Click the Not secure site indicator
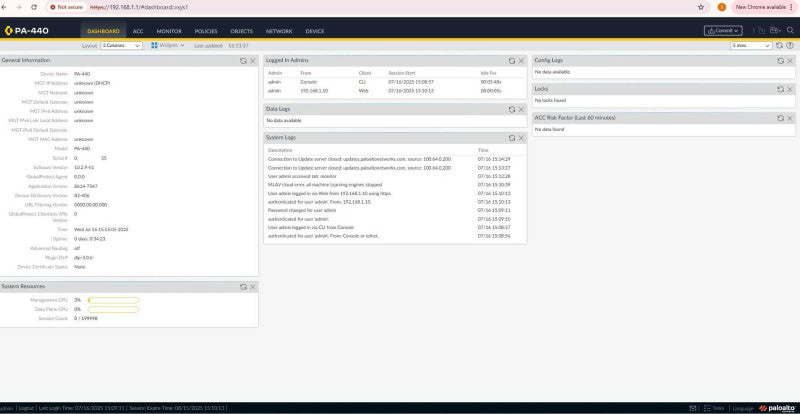800x414 pixels. click(x=67, y=7)
